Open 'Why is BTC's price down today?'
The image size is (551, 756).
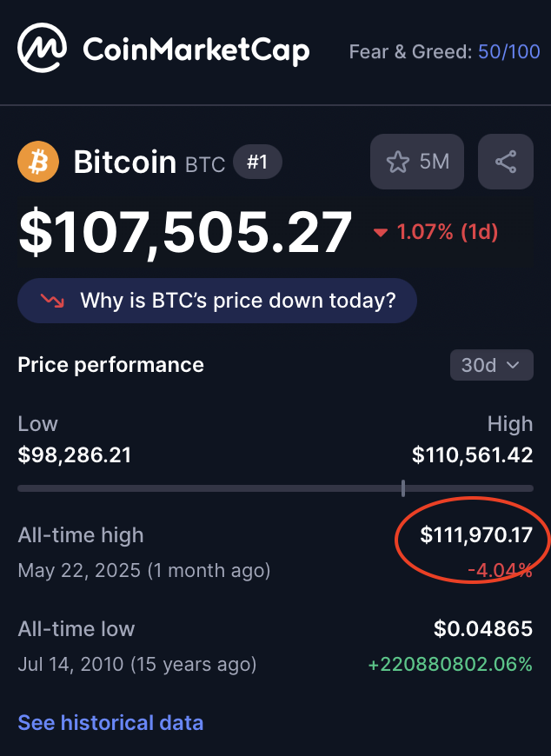pos(217,301)
